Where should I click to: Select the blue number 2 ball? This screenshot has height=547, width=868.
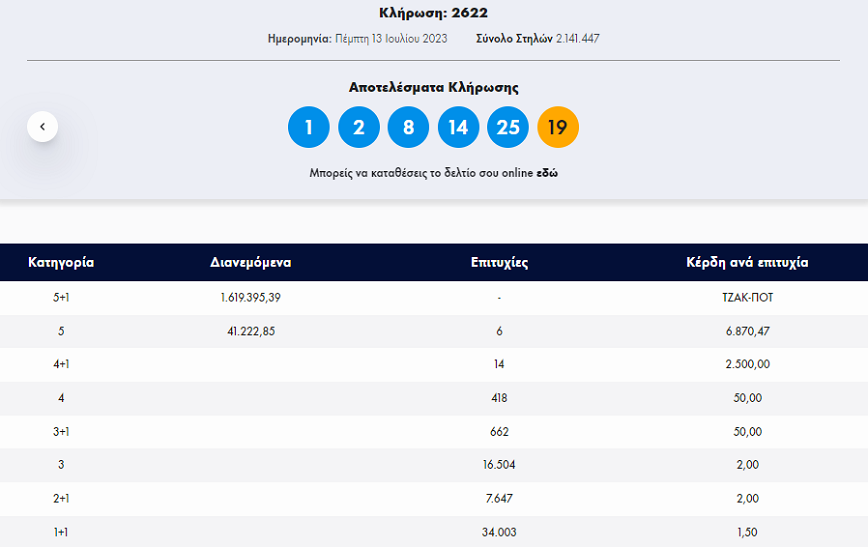(359, 127)
